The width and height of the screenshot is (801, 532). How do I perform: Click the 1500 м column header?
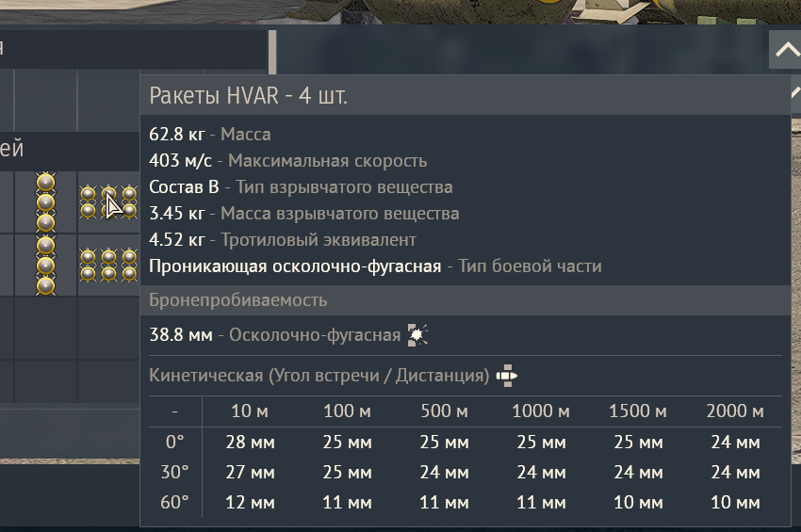tap(638, 411)
